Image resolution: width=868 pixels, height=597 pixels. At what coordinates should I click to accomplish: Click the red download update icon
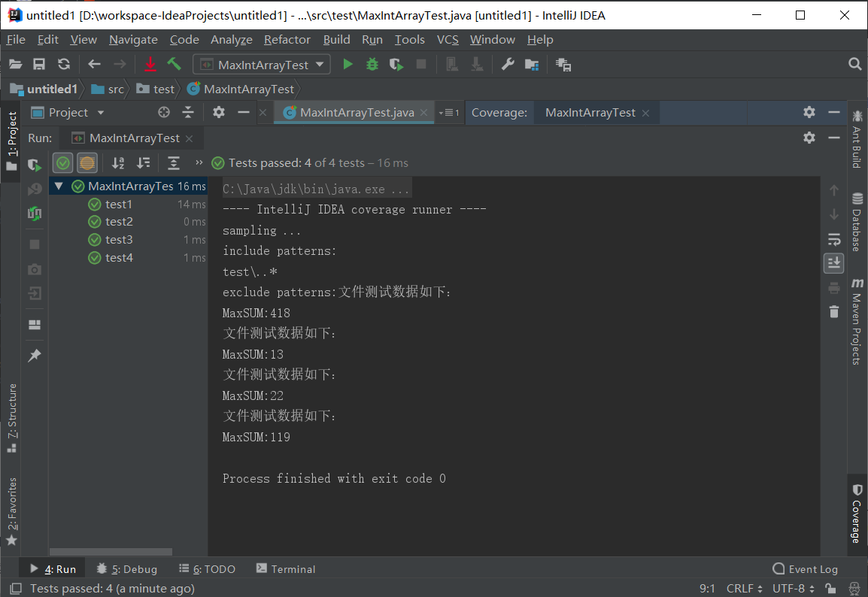[x=150, y=64]
